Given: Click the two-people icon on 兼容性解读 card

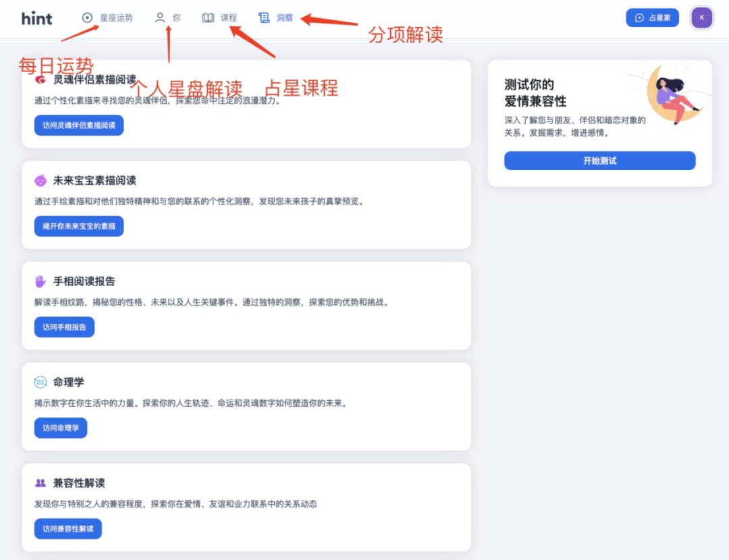Looking at the screenshot, I should pyautogui.click(x=42, y=483).
